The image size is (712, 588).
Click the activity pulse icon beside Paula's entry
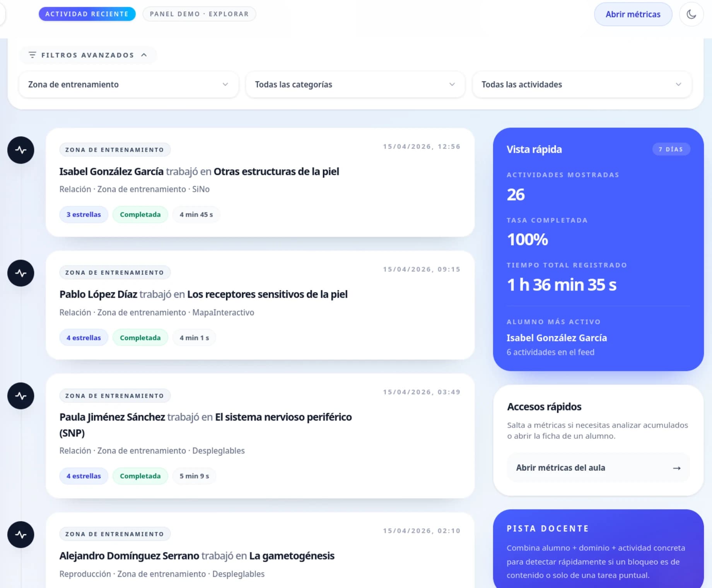coord(21,396)
